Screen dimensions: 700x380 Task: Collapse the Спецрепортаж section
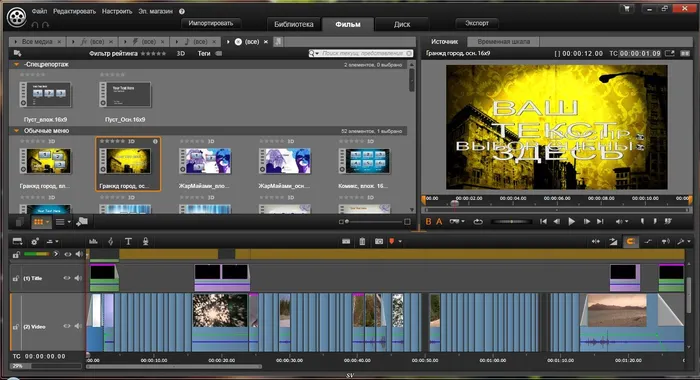[17, 64]
